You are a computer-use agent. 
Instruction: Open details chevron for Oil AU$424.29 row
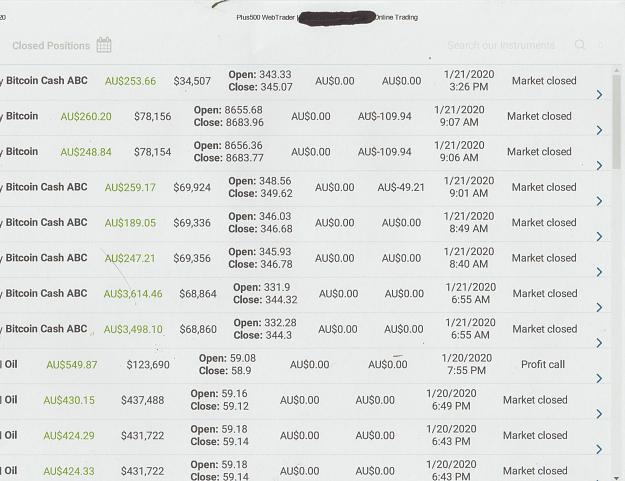(x=599, y=449)
